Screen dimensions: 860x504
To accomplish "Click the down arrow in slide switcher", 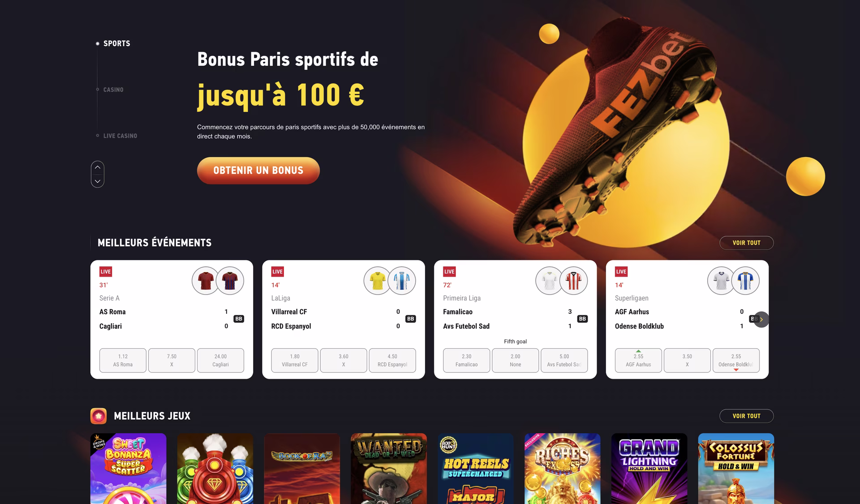I will coord(97,181).
